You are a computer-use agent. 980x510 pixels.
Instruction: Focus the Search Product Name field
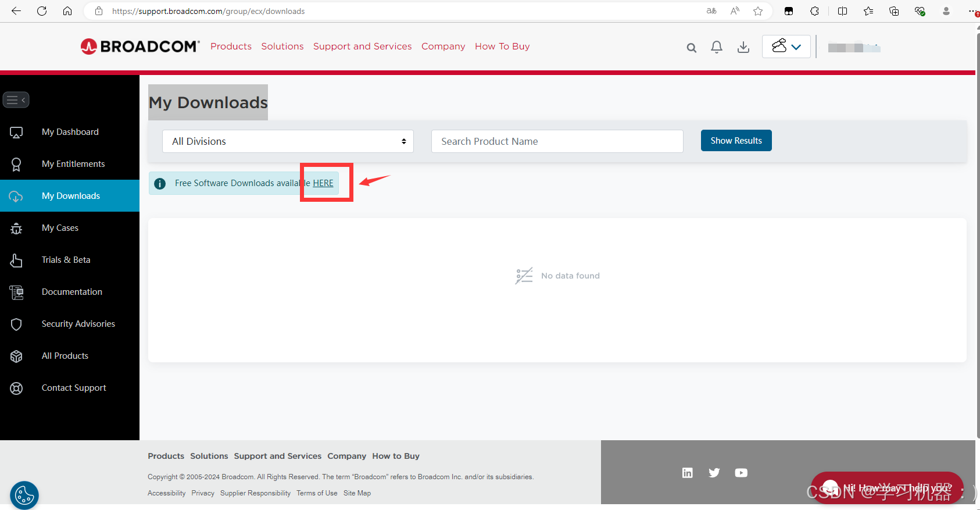pos(557,141)
